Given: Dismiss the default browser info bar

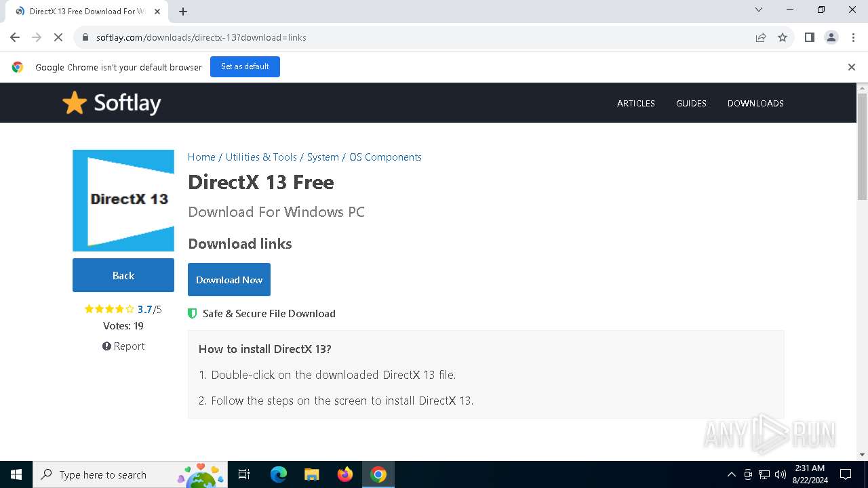Looking at the screenshot, I should pos(852,67).
